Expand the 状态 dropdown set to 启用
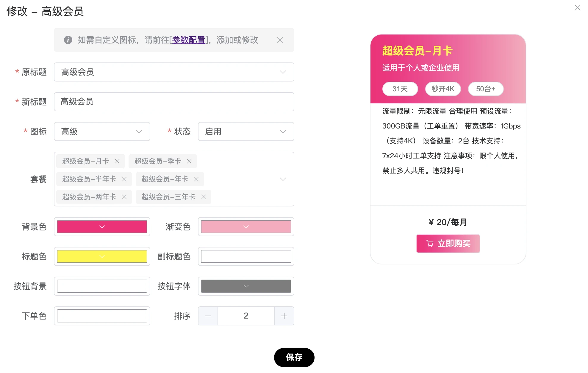 pyautogui.click(x=283, y=131)
